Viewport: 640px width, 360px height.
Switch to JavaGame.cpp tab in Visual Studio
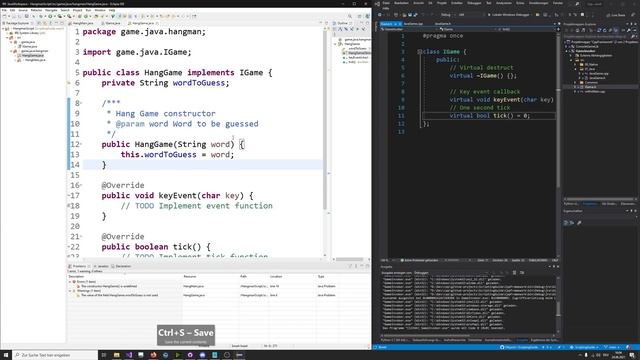tap(413, 24)
